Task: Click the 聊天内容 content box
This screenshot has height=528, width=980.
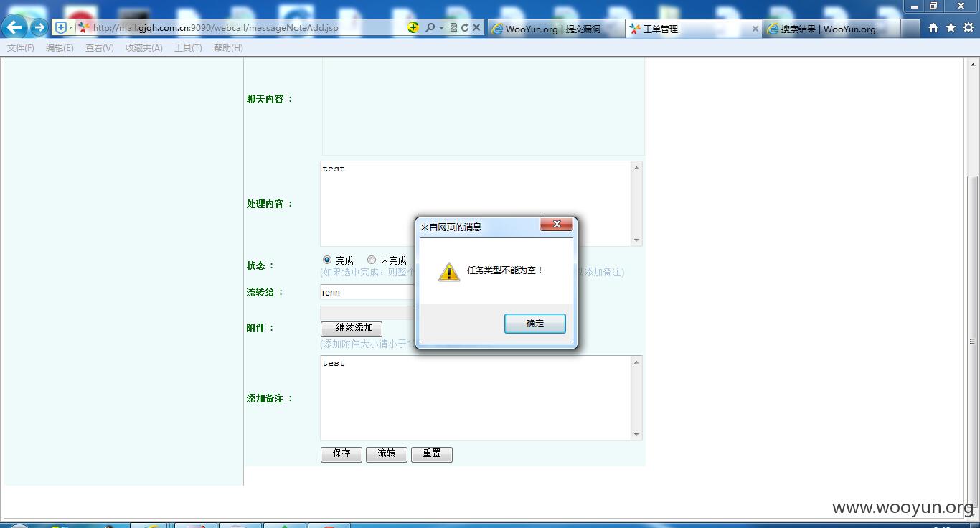Action: pyautogui.click(x=483, y=106)
